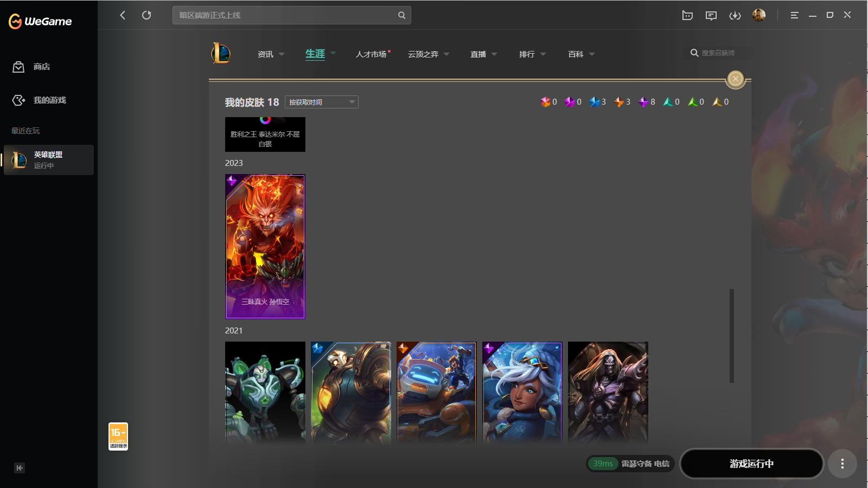868x488 pixels.
Task: Click the blue gem showing 3
Action: coord(595,102)
